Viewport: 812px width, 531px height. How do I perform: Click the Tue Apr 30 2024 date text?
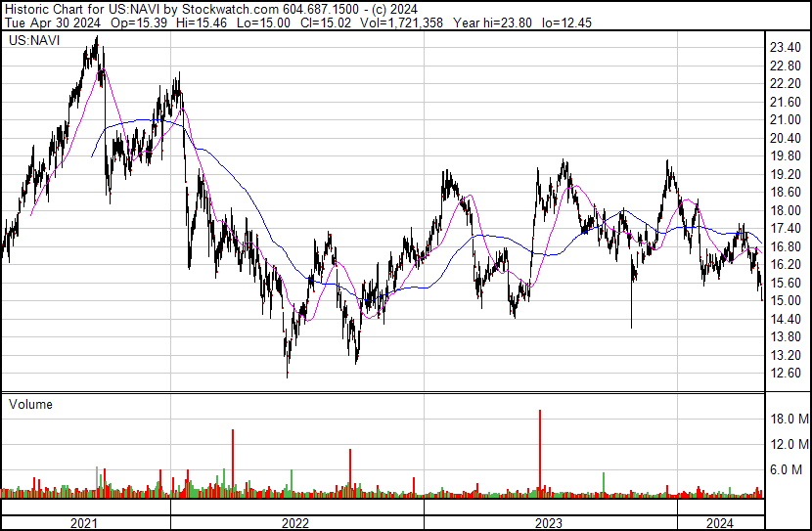52,22
